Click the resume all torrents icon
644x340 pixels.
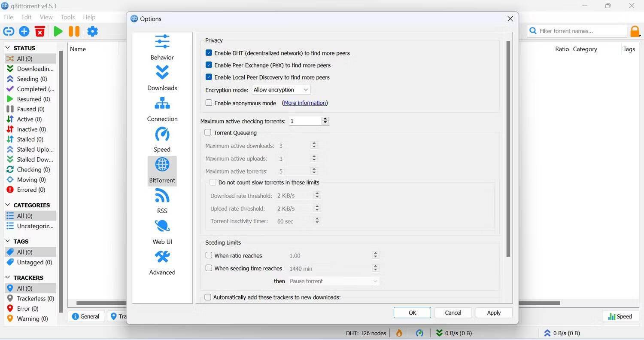pyautogui.click(x=58, y=31)
